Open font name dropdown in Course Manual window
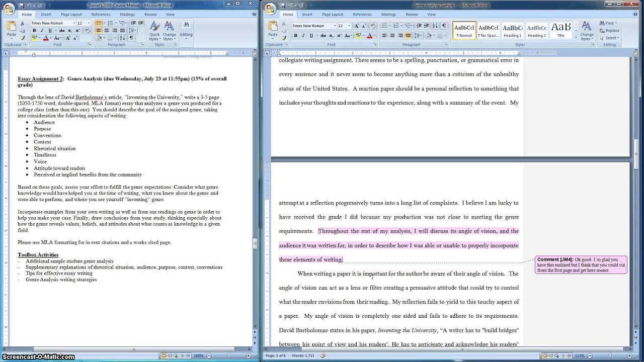This screenshot has width=644, height=362. 74,23
